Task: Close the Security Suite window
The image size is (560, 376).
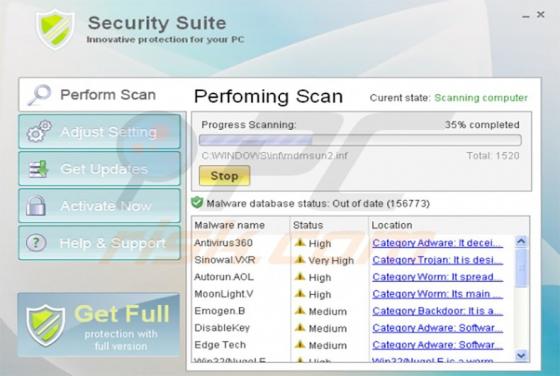Action: (541, 14)
